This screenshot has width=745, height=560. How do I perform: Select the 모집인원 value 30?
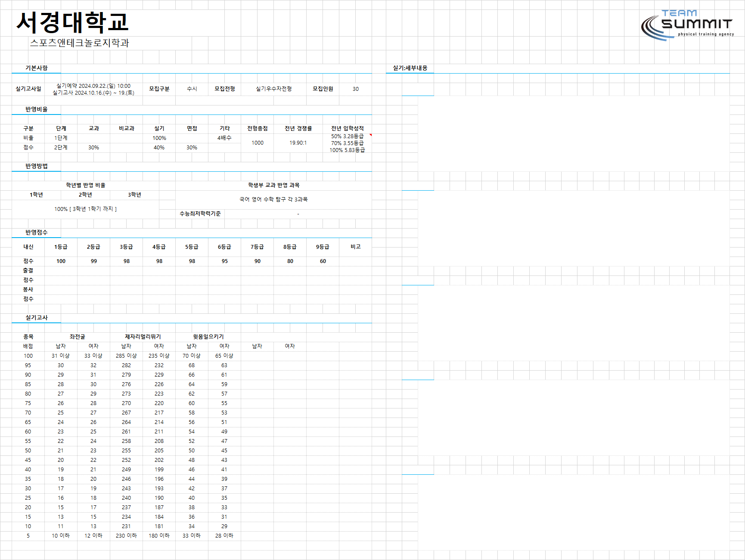(356, 89)
